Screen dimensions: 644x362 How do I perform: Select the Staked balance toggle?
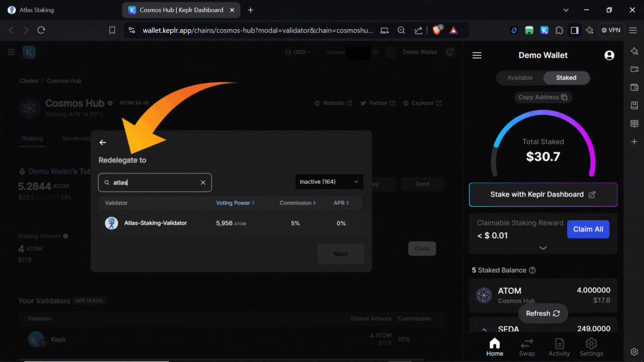(566, 78)
